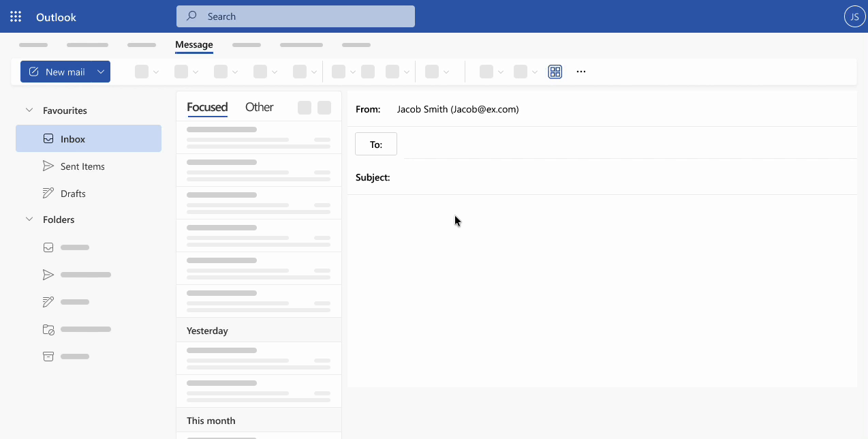Open the three-dot more options menu
The width and height of the screenshot is (868, 439).
(x=581, y=72)
